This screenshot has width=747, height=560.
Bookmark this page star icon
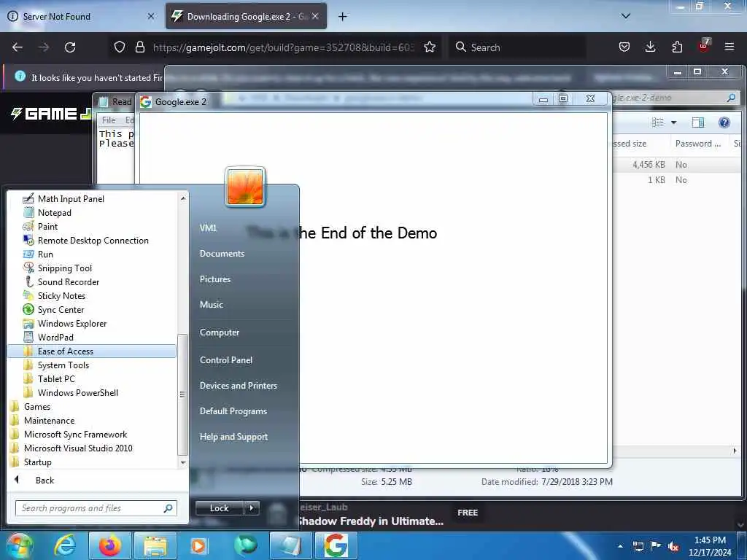coord(429,47)
